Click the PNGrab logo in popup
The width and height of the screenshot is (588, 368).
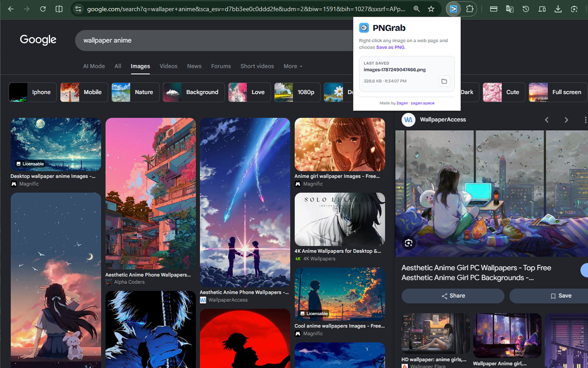(364, 28)
